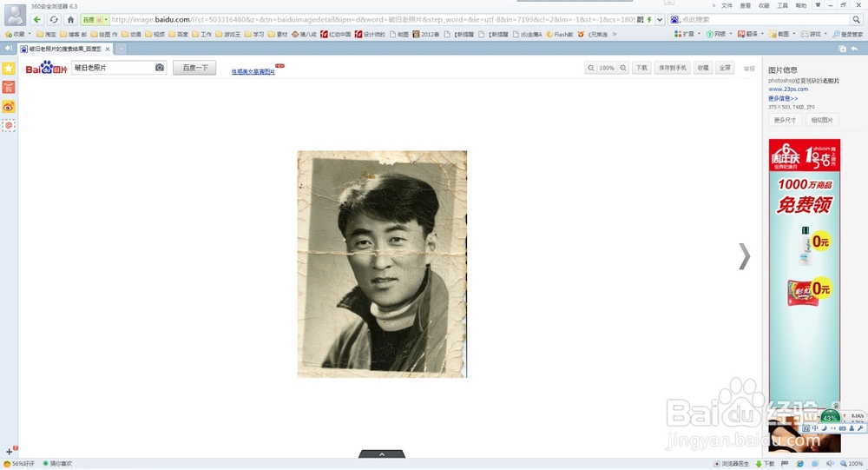Open the user avatar in title bar

click(x=15, y=15)
